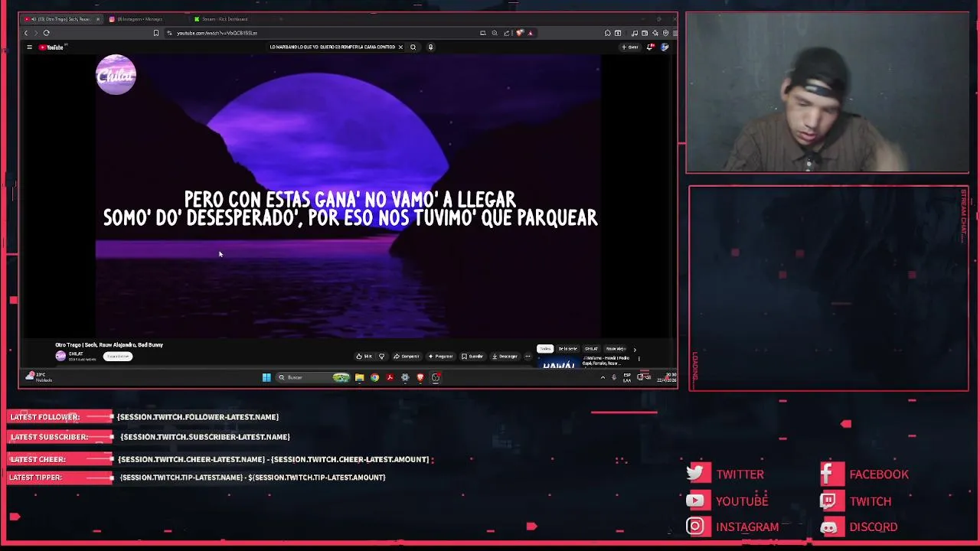Reload the YouTube page
Viewport: 980px width, 551px height.
point(47,33)
